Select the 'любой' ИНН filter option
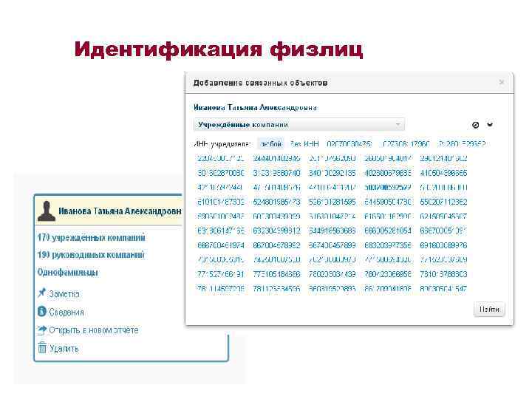The image size is (532, 399). tap(270, 144)
